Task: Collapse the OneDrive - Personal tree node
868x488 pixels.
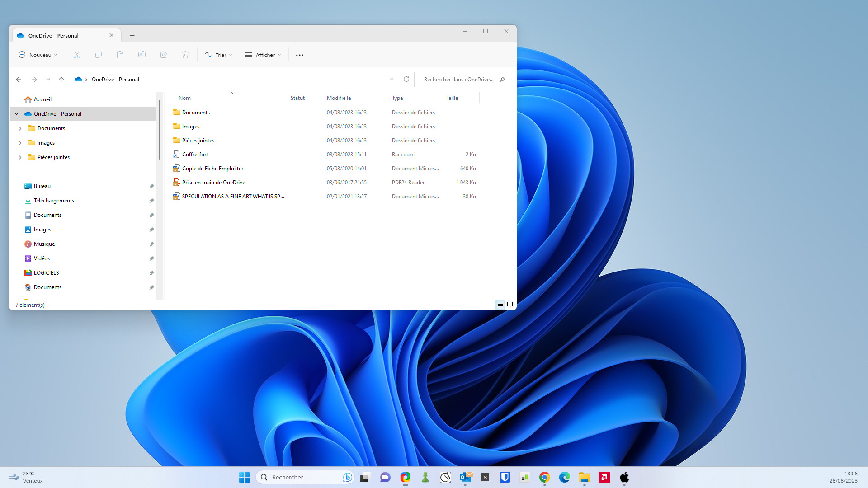Action: (17, 114)
